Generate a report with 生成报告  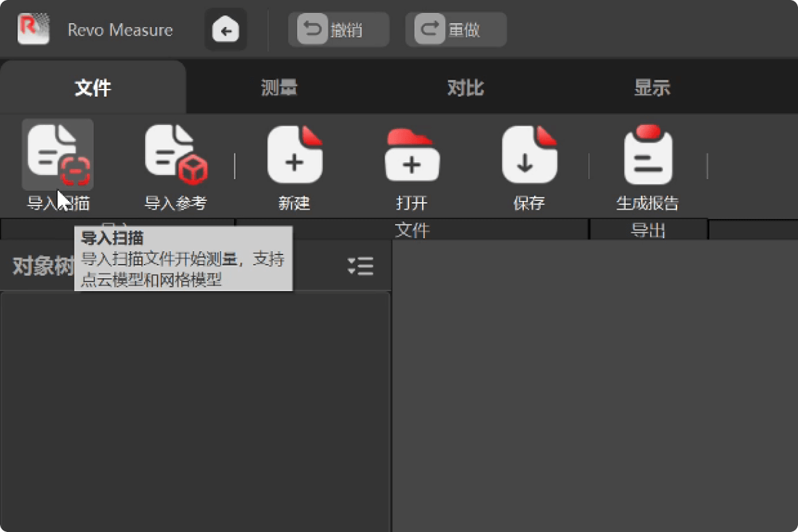647,155
